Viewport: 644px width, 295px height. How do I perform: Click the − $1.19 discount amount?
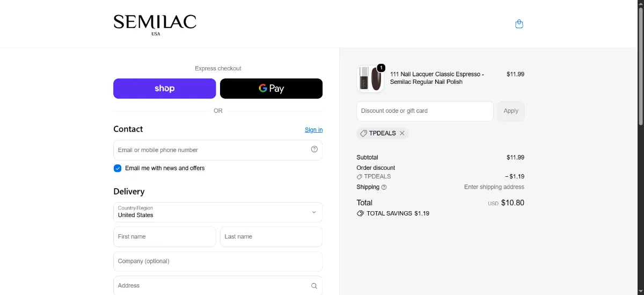point(515,176)
